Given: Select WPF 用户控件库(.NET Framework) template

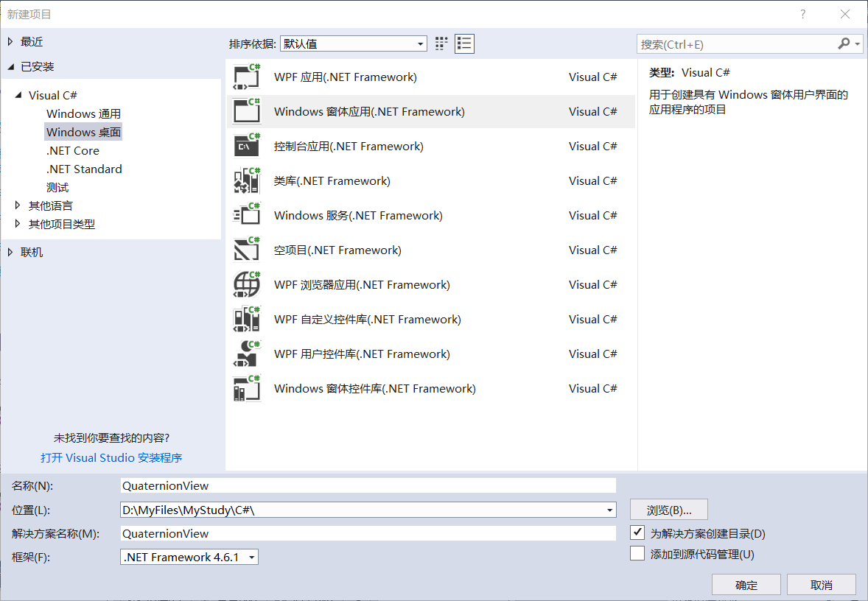Looking at the screenshot, I should coord(430,354).
